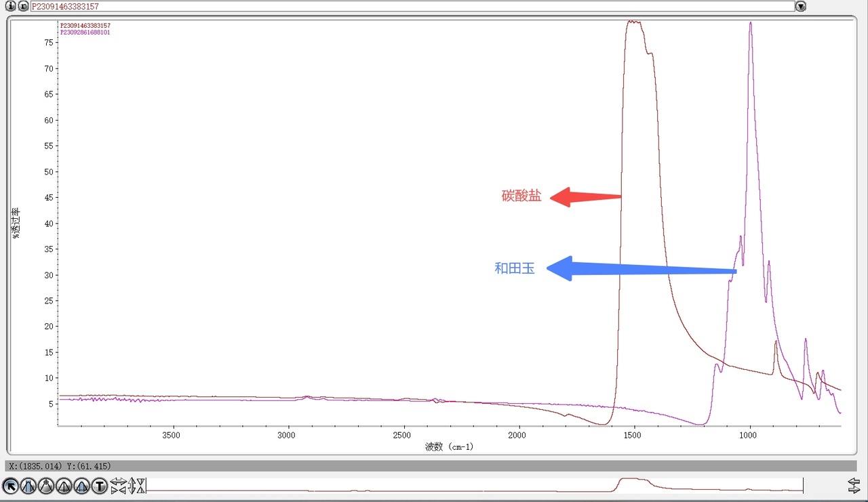
Task: Click the overview spectrum strip at bottom
Action: point(475,485)
